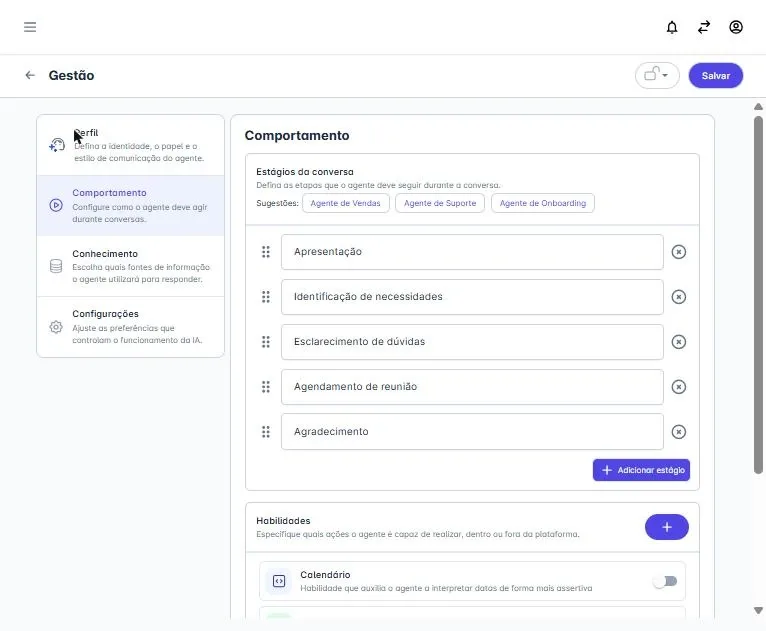The image size is (766, 631).
Task: Edit the Apresentação stage field
Action: pyautogui.click(x=472, y=252)
